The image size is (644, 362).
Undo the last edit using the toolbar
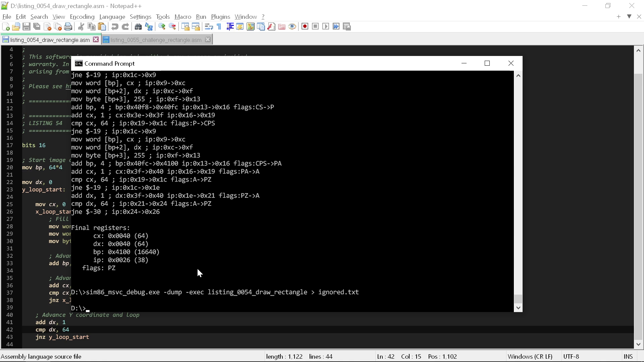115,26
